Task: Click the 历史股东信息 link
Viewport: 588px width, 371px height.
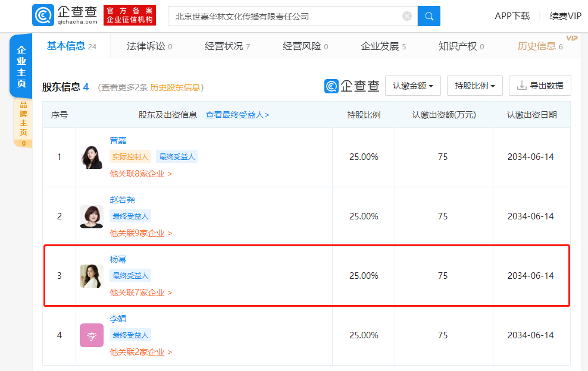Action: coord(175,87)
